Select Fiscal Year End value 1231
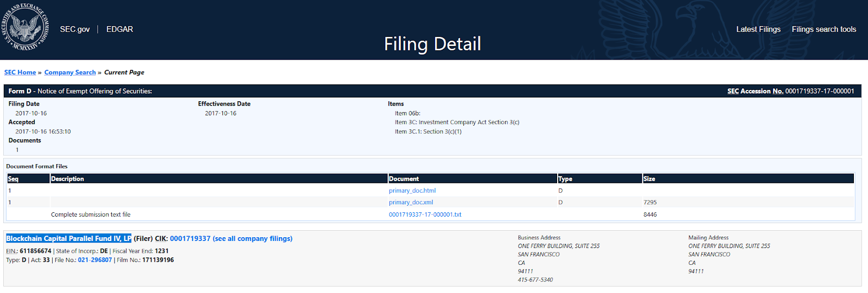The height and width of the screenshot is (293, 868). pyautogui.click(x=162, y=251)
